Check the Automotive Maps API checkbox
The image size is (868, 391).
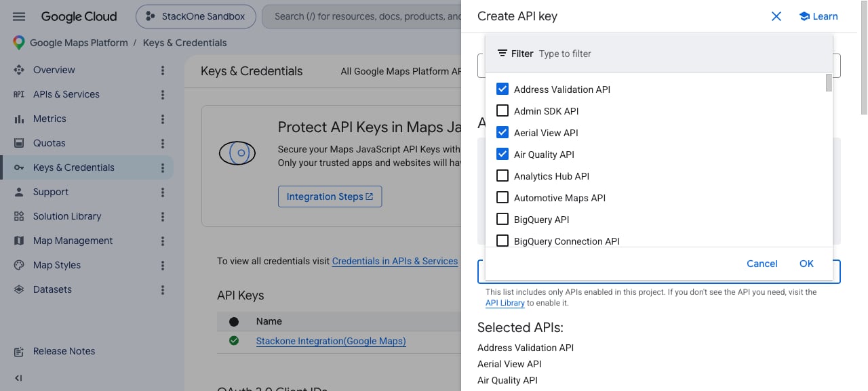502,197
